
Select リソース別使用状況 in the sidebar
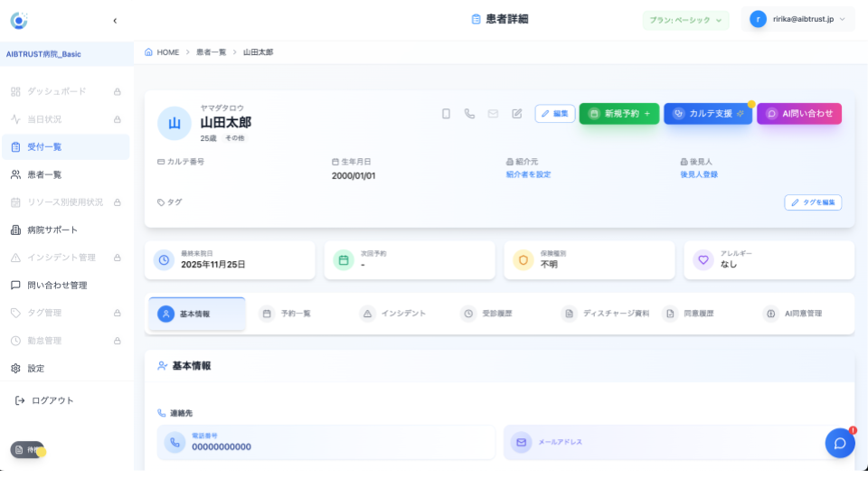point(66,202)
